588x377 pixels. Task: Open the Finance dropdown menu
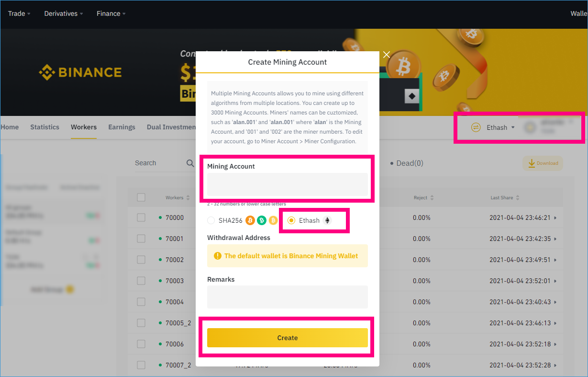click(x=111, y=13)
